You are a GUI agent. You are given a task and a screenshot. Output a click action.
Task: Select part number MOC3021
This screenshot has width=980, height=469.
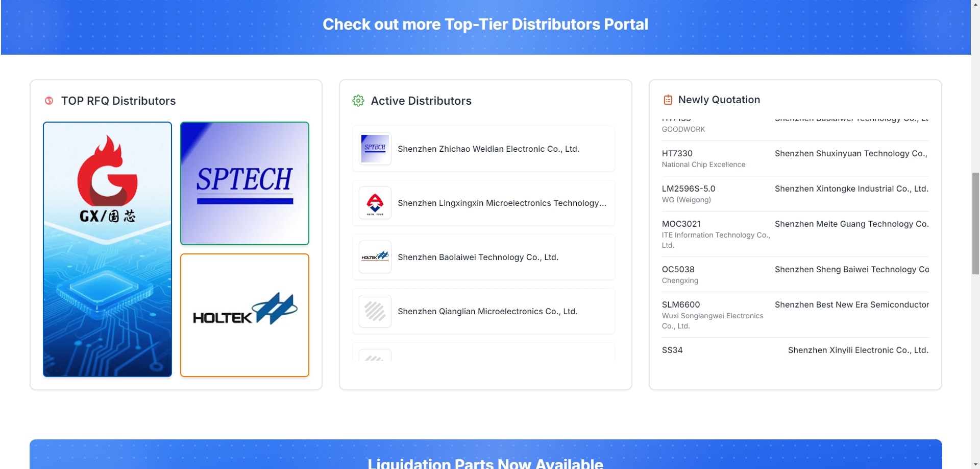tap(681, 224)
